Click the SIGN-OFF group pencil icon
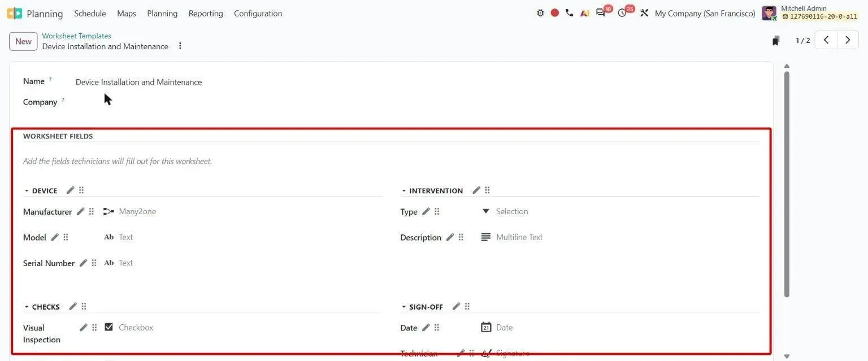The image size is (868, 361). click(456, 306)
